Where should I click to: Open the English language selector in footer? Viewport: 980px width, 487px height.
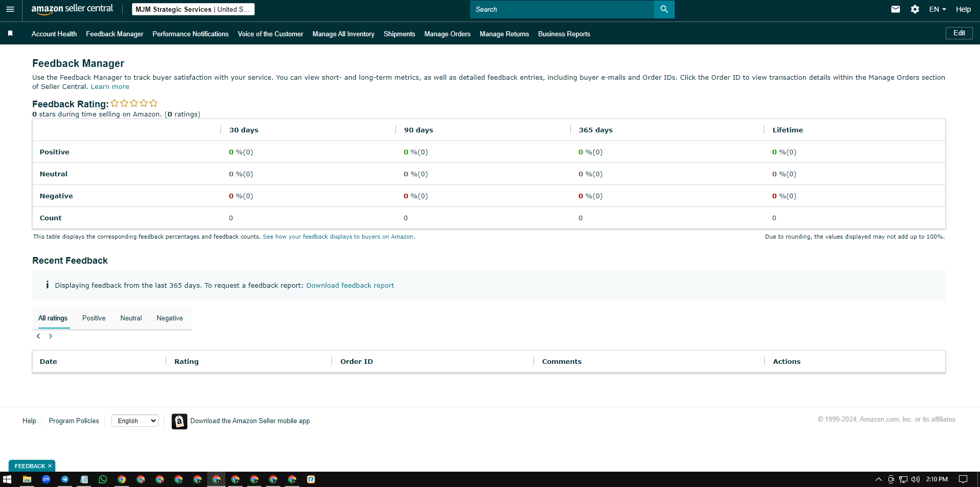pos(135,421)
